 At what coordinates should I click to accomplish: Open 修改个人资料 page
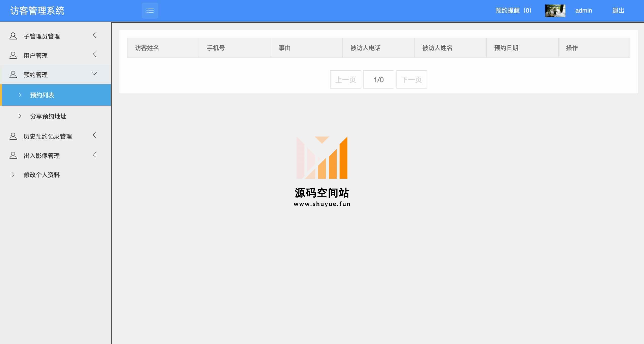55,175
